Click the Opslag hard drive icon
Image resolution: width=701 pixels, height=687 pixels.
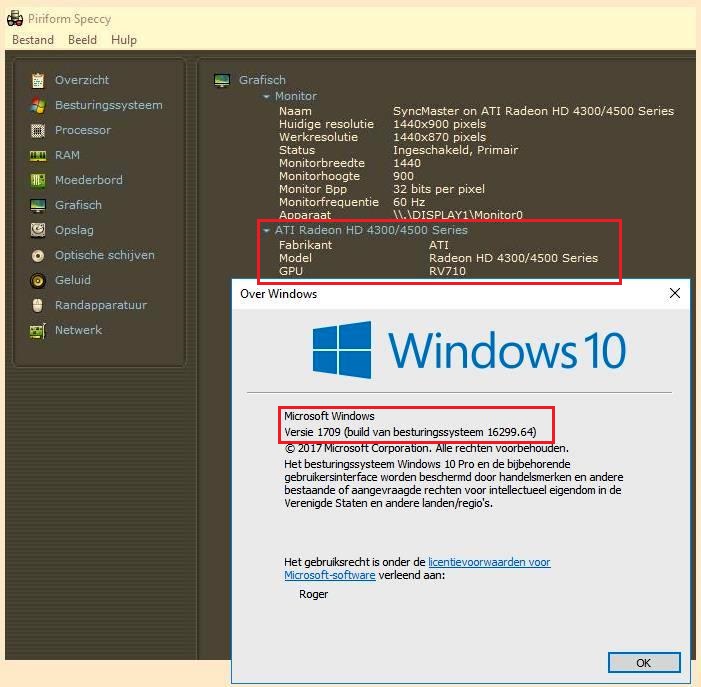pos(38,230)
